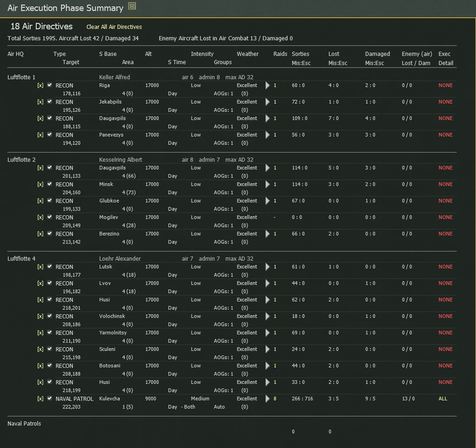Delete the Naval Patrol directive using [x]
Viewport: 476px width, 448px height.
[x=40, y=399]
